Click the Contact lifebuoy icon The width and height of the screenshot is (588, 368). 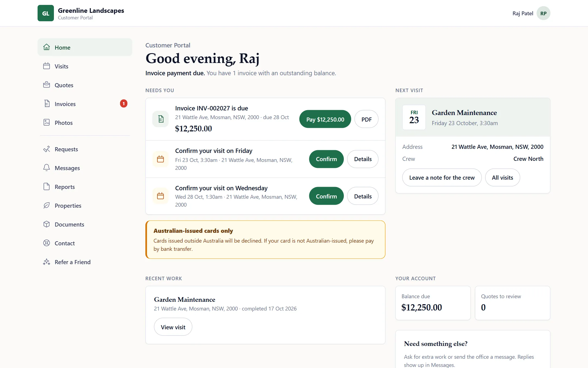coord(47,243)
